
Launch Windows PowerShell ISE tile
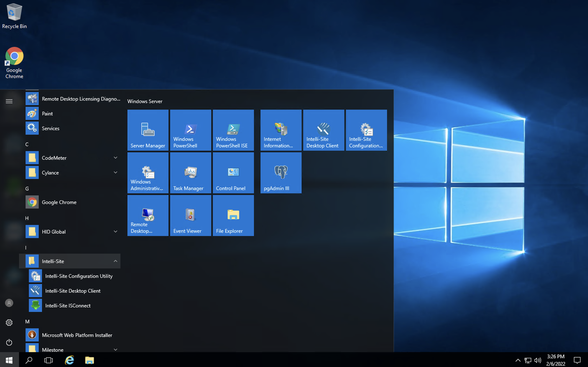tap(233, 130)
